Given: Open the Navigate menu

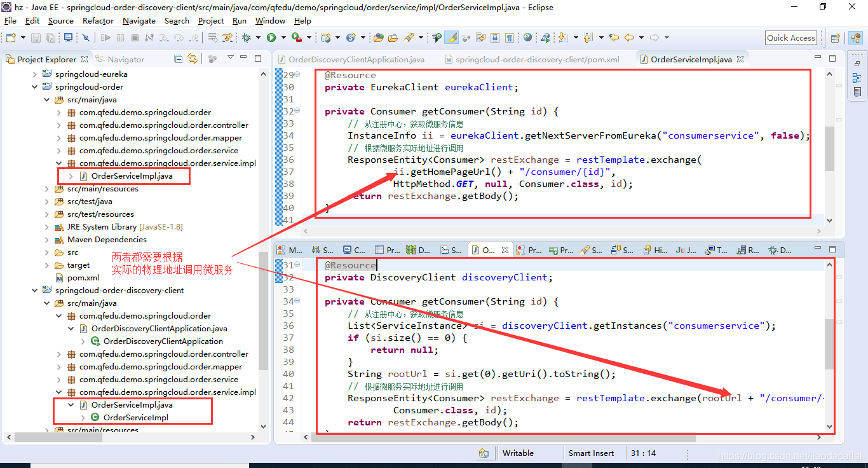Looking at the screenshot, I should [x=139, y=20].
